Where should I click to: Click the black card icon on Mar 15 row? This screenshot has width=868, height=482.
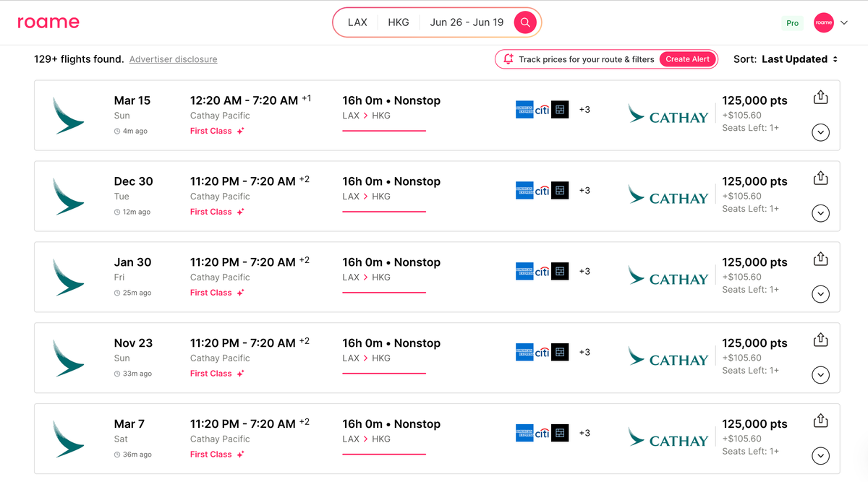coord(560,110)
